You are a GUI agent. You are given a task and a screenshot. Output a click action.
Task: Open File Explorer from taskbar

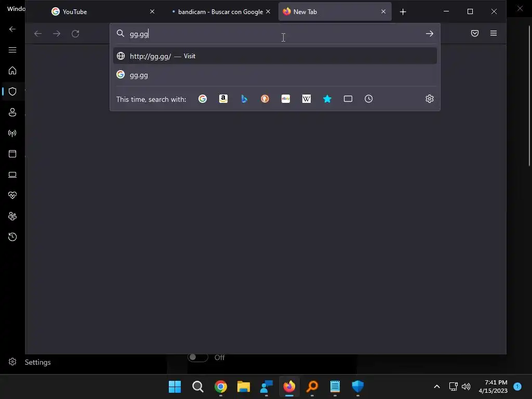(244, 387)
